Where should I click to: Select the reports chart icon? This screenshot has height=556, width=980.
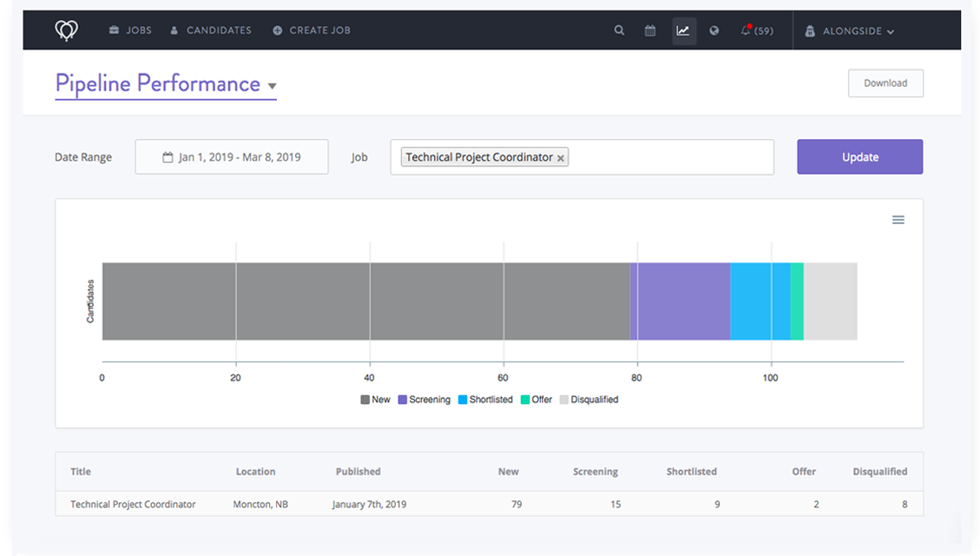pos(683,30)
